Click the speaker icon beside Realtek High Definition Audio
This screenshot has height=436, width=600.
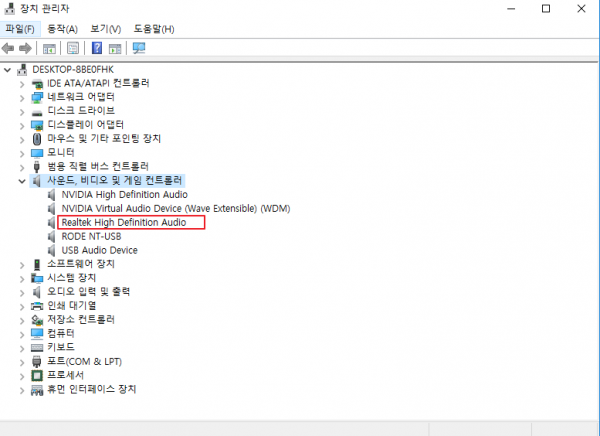tap(52, 222)
